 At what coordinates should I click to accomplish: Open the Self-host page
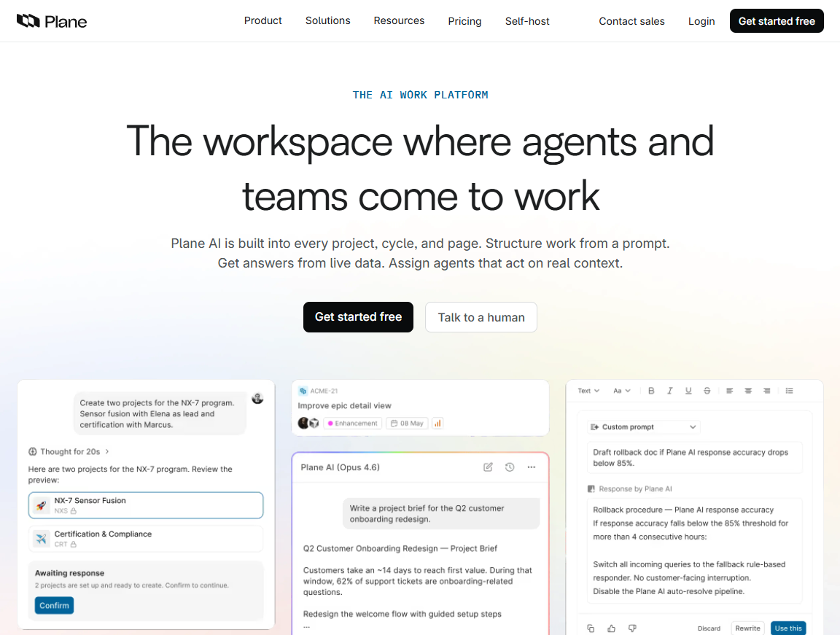[527, 21]
